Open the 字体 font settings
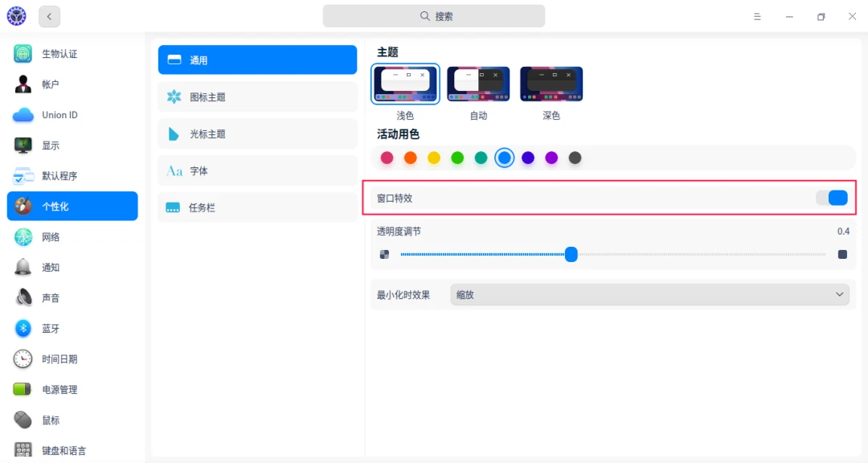This screenshot has height=463, width=868. [257, 170]
